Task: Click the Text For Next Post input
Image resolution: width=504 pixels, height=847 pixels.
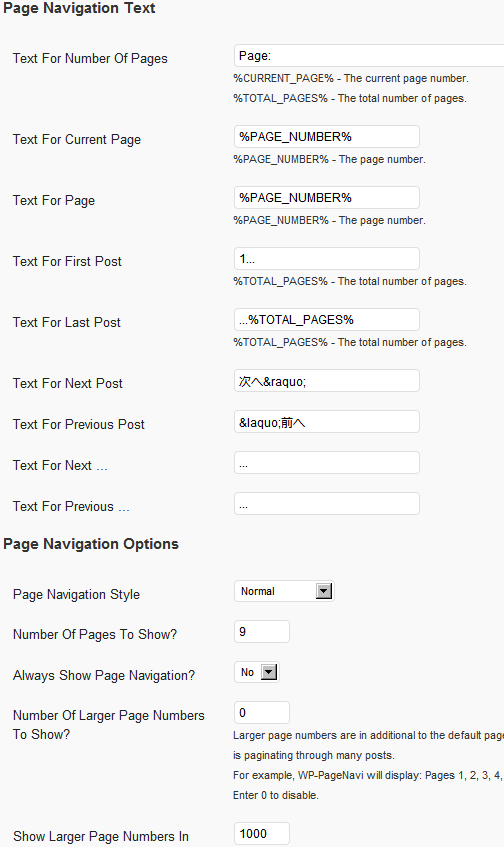Action: tap(327, 381)
